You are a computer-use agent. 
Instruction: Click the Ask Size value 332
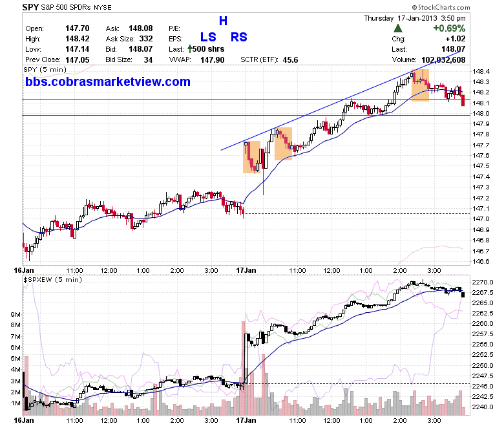146,39
